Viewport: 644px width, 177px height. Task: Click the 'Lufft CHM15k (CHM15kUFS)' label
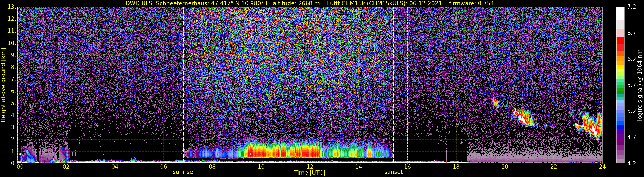[x=367, y=3]
